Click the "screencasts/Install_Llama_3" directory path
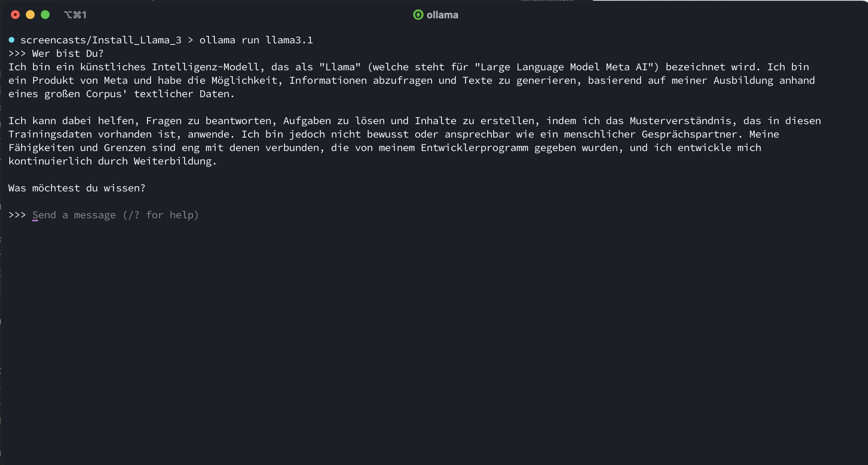868x465 pixels. click(x=101, y=40)
